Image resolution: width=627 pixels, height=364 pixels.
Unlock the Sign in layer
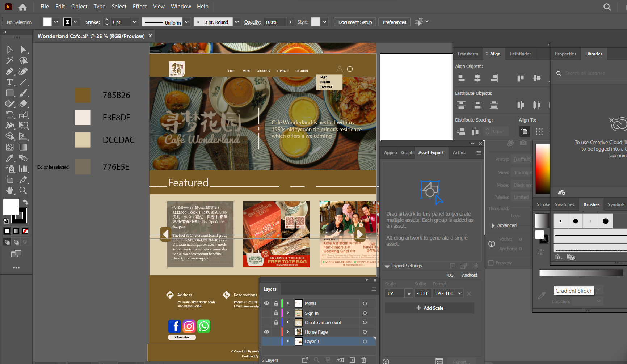[276, 313]
